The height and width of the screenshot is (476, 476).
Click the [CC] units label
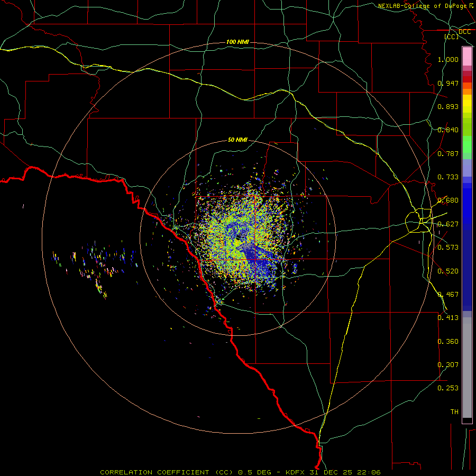pos(452,36)
